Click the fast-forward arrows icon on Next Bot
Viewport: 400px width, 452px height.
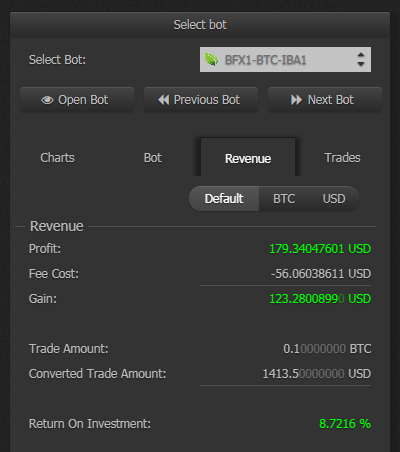(296, 100)
